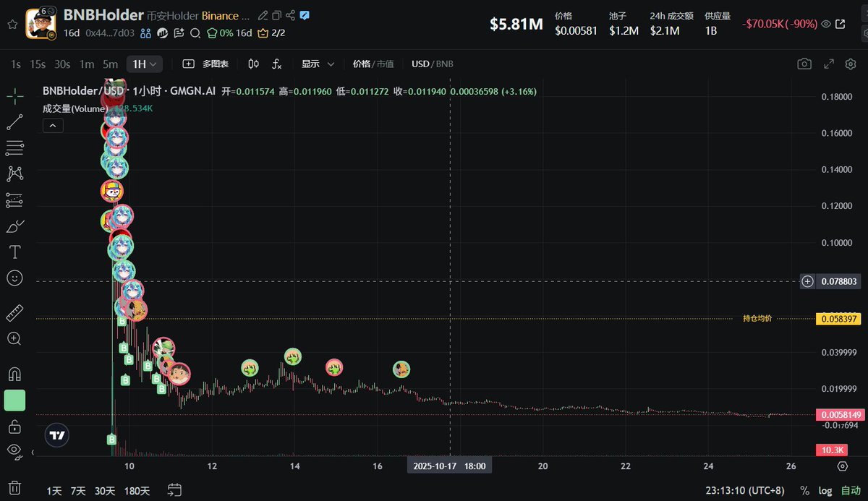Open the 多图表 multi-chart layout button

coord(206,64)
